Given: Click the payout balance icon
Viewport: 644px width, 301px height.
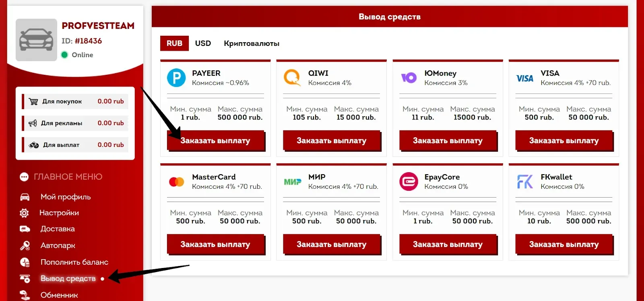Looking at the screenshot, I should [x=33, y=145].
